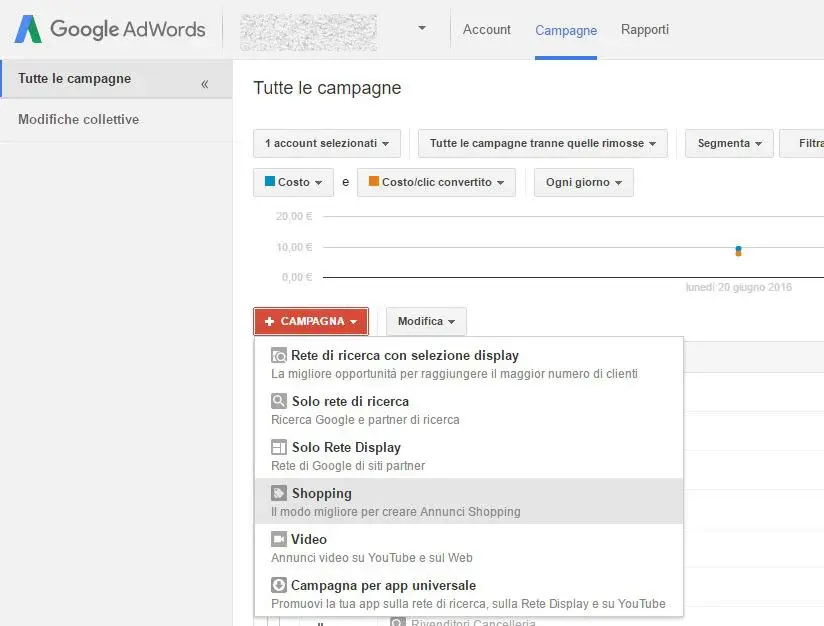Click the red + CAMPAGNA button
824x626 pixels.
(311, 321)
